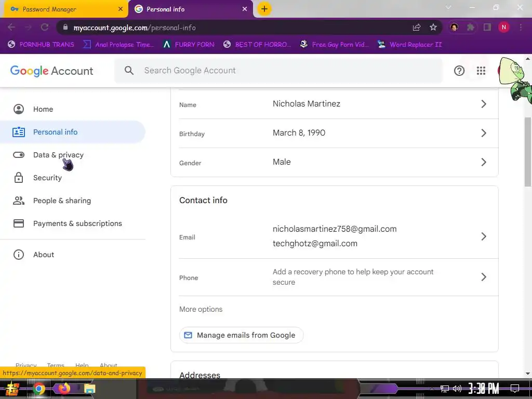Click the extension avatar icon in toolbar
Viewport: 532px width, 399px height.
454,27
